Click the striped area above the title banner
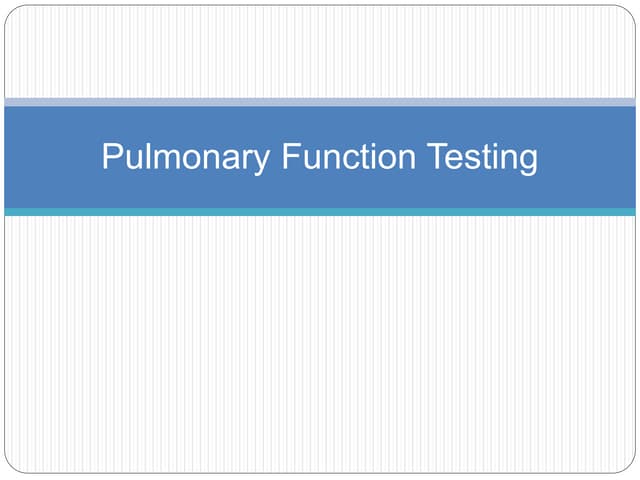The width and height of the screenshot is (640, 480). point(320,52)
